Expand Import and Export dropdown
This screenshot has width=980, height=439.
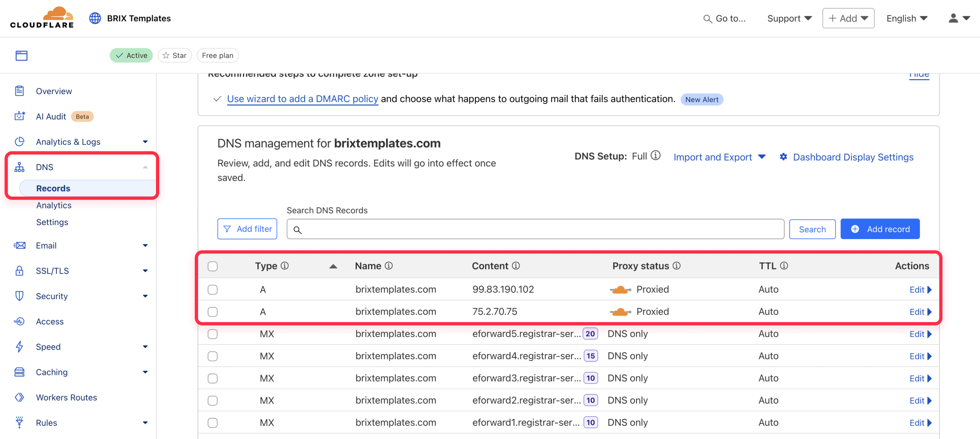click(719, 157)
